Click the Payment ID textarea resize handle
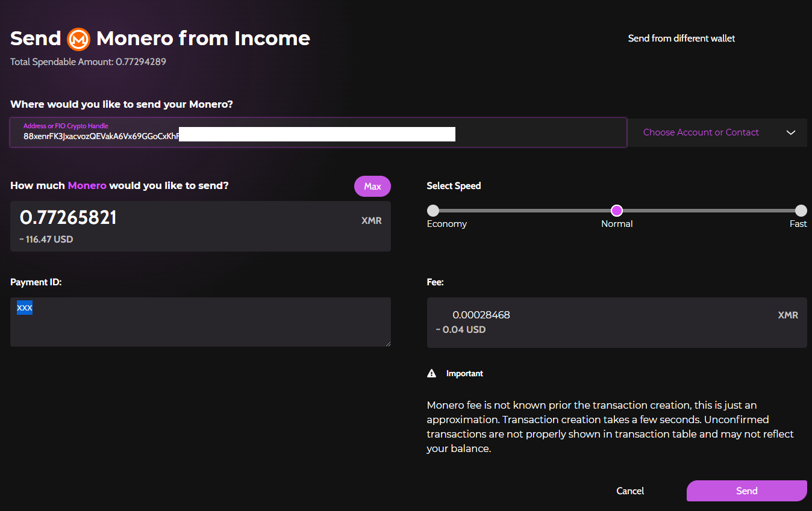 (x=387, y=343)
